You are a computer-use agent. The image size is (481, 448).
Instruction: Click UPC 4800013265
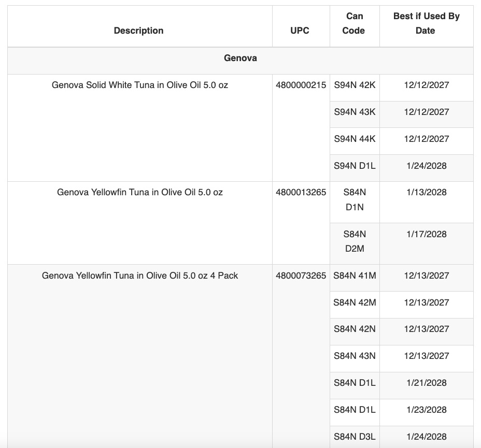click(x=301, y=192)
